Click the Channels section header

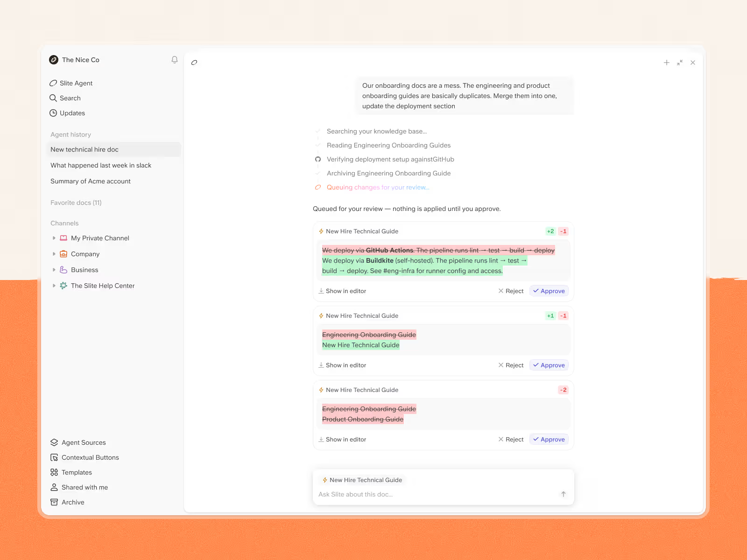point(64,223)
